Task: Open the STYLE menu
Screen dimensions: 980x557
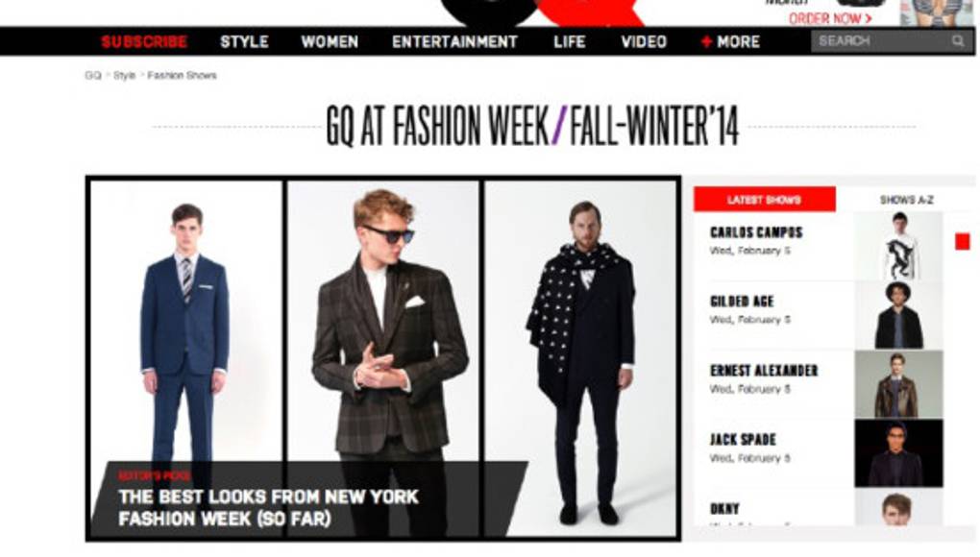Action: (x=244, y=42)
